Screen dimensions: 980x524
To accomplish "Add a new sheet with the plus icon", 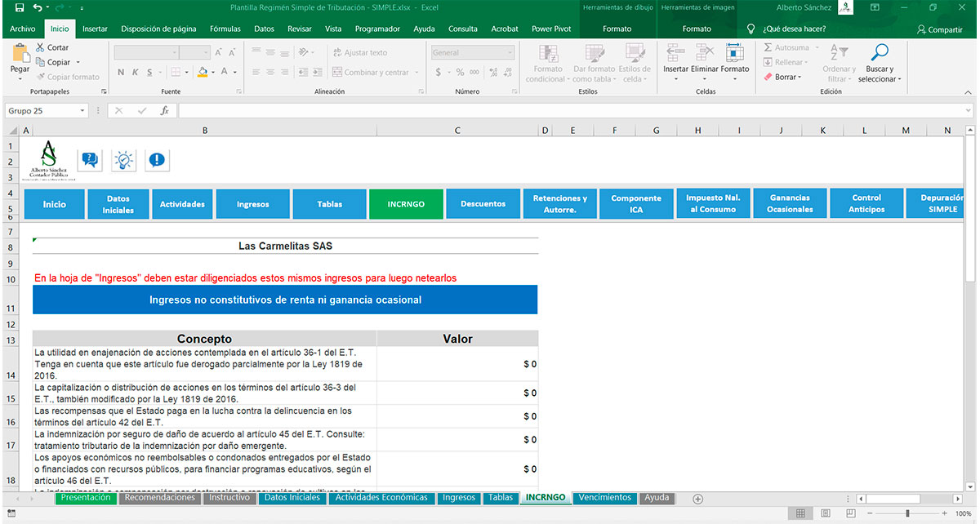I will pyautogui.click(x=697, y=499).
